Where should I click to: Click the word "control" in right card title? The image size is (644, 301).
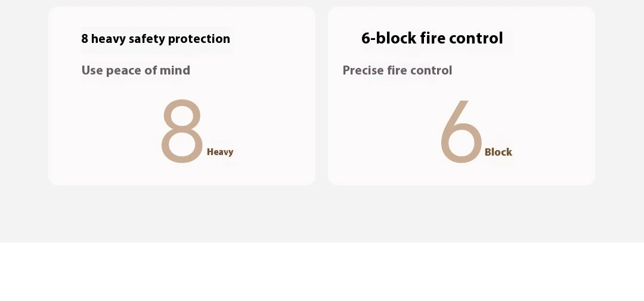[476, 39]
